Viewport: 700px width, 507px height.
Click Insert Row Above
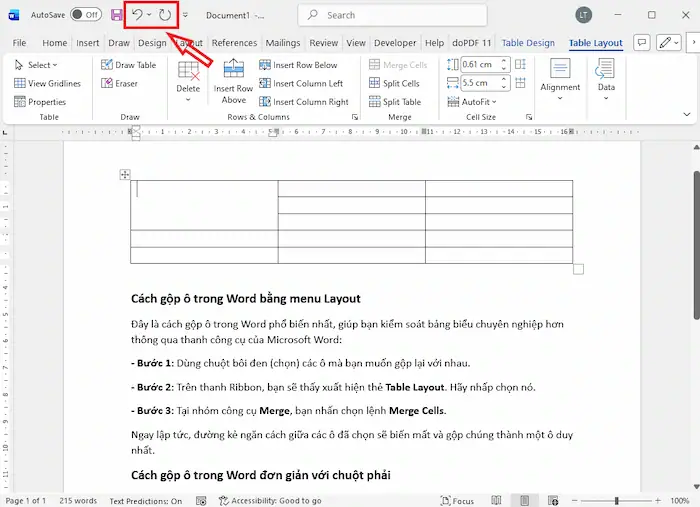[233, 82]
